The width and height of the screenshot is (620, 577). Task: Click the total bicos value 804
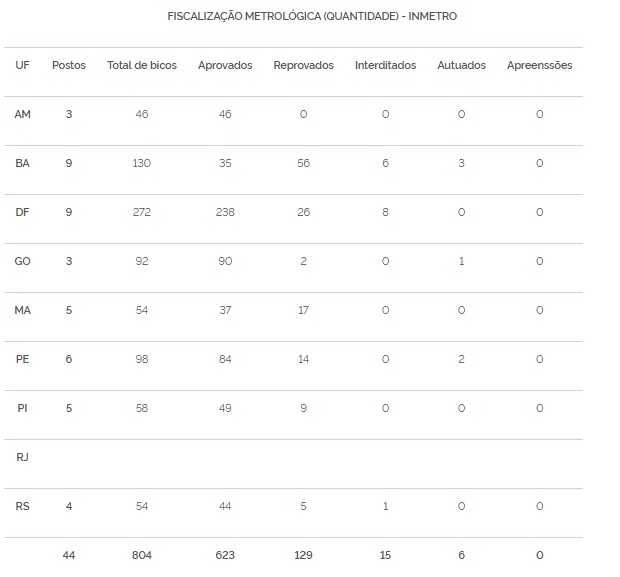click(142, 555)
